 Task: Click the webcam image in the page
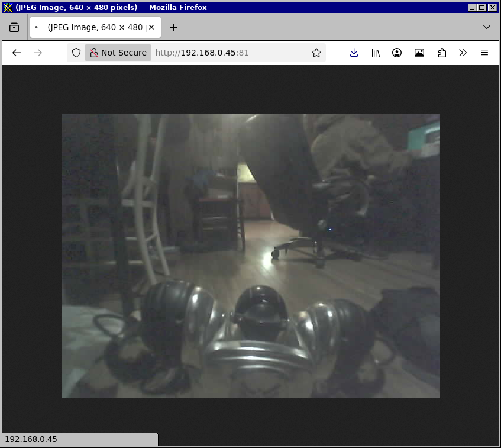tap(251, 255)
